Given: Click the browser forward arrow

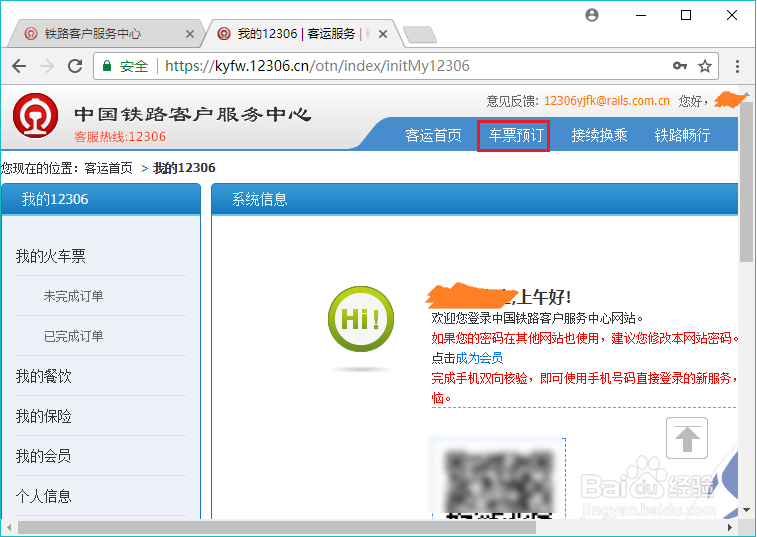Looking at the screenshot, I should pyautogui.click(x=47, y=66).
